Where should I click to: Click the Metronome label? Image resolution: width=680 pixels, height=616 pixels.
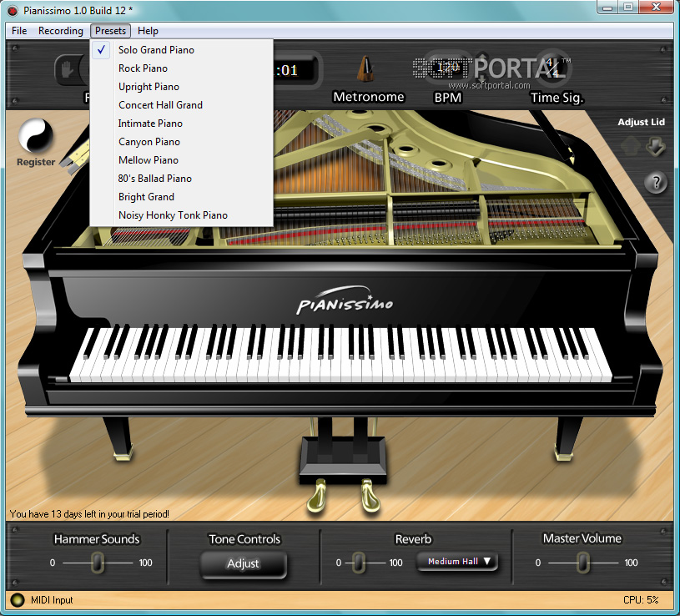369,97
